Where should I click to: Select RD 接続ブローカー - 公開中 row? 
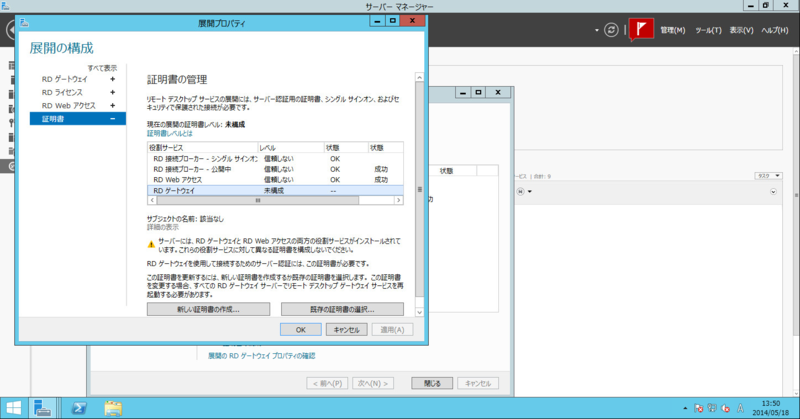click(275, 169)
